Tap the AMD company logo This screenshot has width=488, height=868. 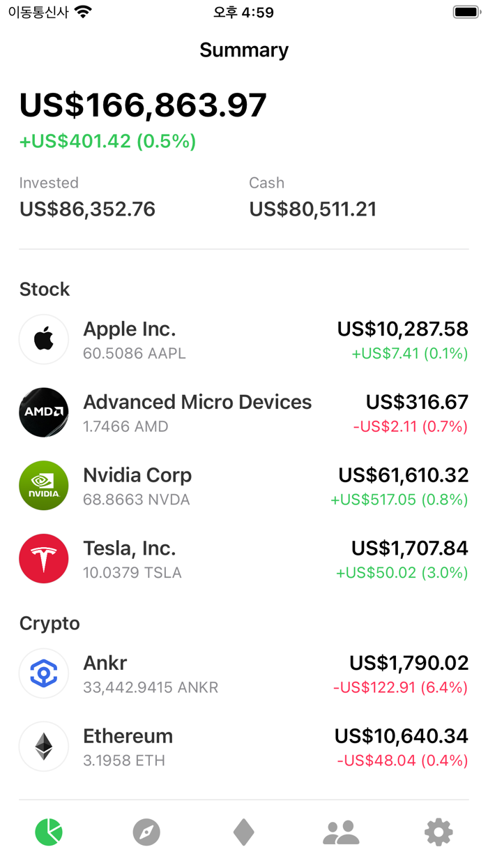pyautogui.click(x=43, y=412)
